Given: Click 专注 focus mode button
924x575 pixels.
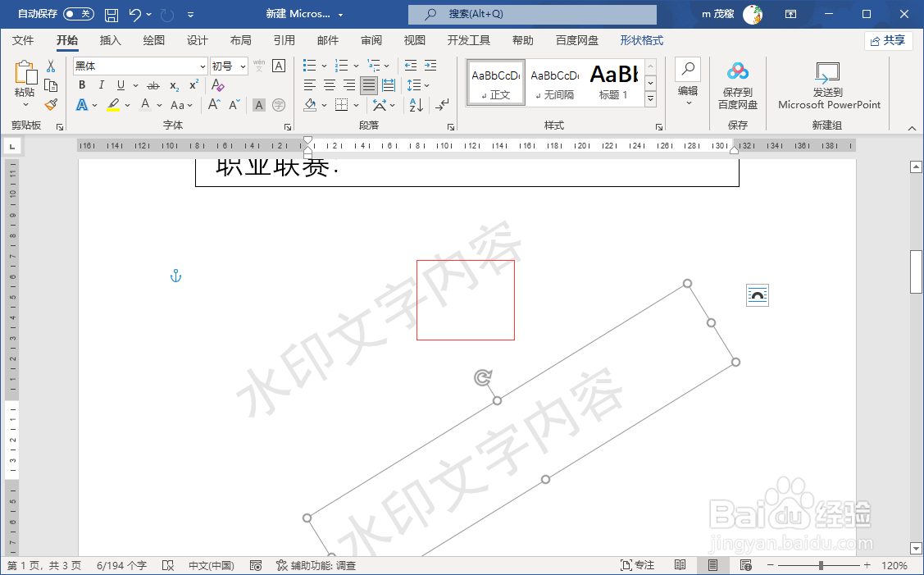Looking at the screenshot, I should [x=638, y=565].
